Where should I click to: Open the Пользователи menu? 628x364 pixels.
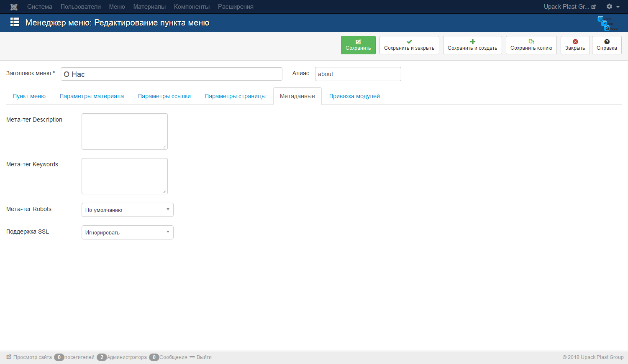81,7
